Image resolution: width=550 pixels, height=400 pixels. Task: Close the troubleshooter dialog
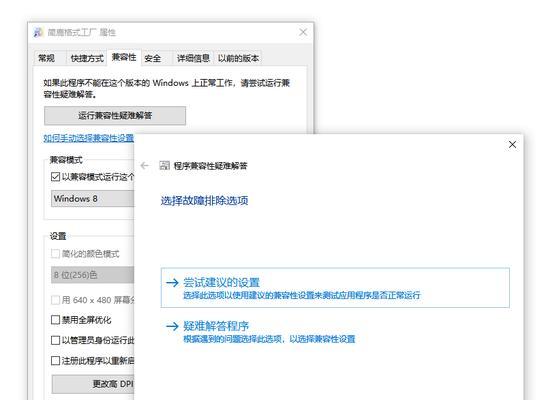tap(512, 145)
